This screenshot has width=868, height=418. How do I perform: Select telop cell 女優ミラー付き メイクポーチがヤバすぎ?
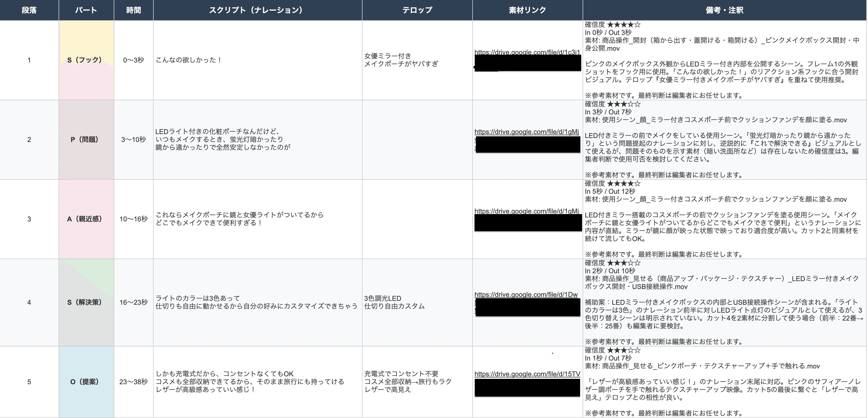point(417,60)
